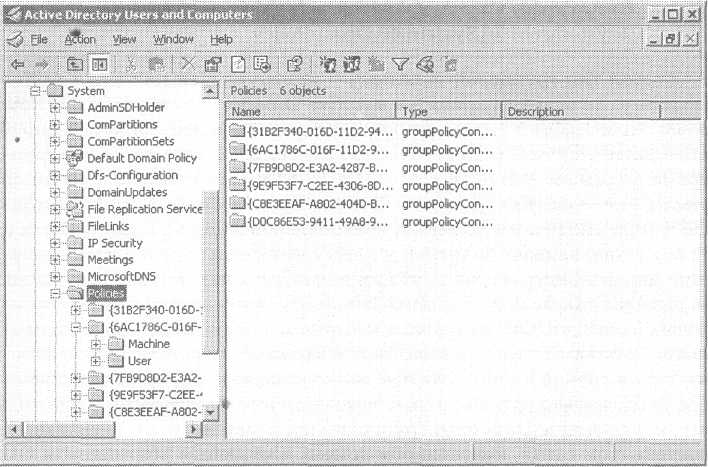Image resolution: width=708 pixels, height=467 pixels.
Task: Click the tree horizontal scrollbar right arrow
Action: pos(194,429)
